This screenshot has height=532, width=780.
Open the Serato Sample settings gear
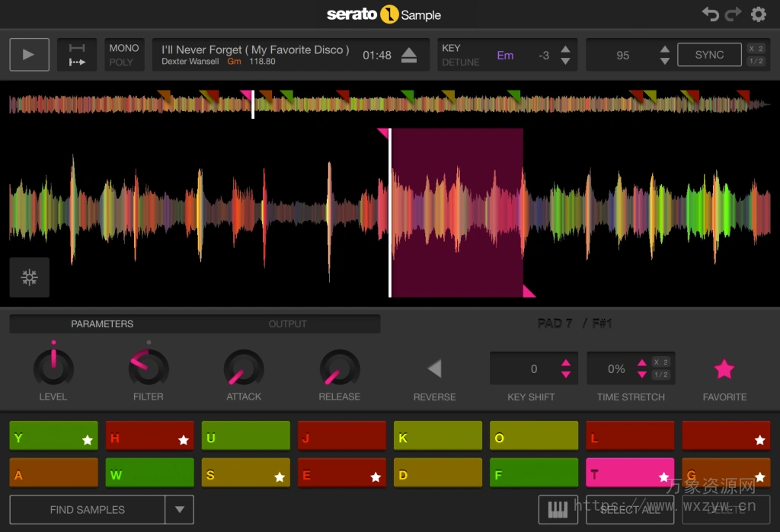758,14
